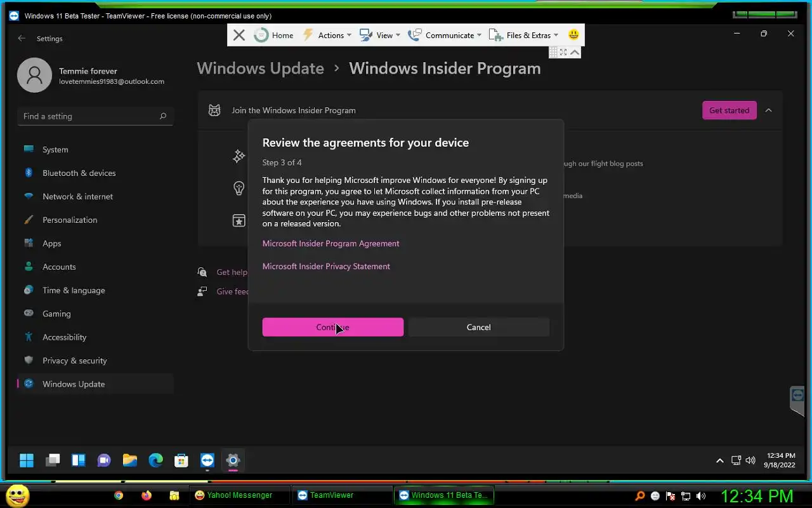Screen dimensions: 812x508
Task: Launch Firefox from host taskbar
Action: [x=147, y=495]
